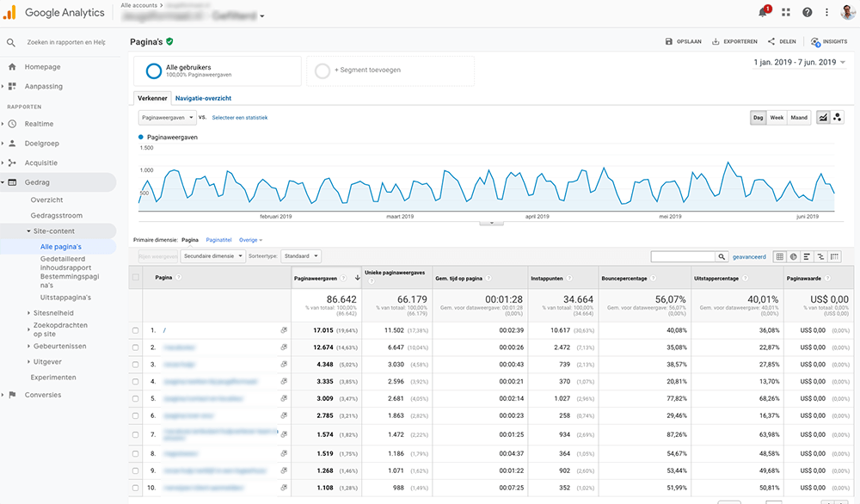Open Gedragsstroom in the sidebar
This screenshot has width=860, height=504.
coord(57,216)
